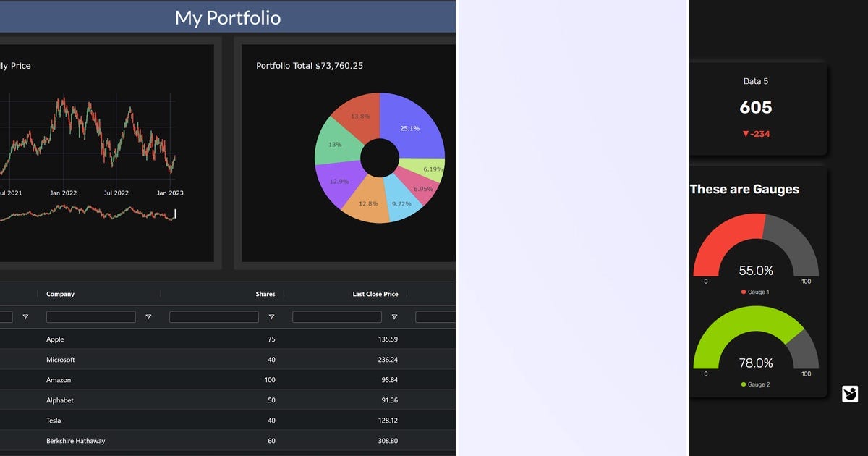Select the Tesla row in the table
The image size is (868, 456).
pos(145,420)
